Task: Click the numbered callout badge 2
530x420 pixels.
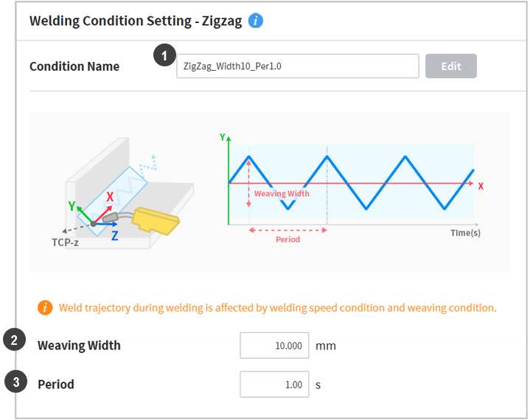Action: pyautogui.click(x=14, y=340)
